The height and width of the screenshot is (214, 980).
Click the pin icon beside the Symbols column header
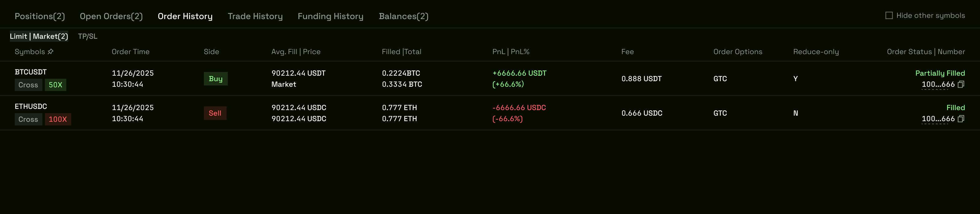coord(50,51)
